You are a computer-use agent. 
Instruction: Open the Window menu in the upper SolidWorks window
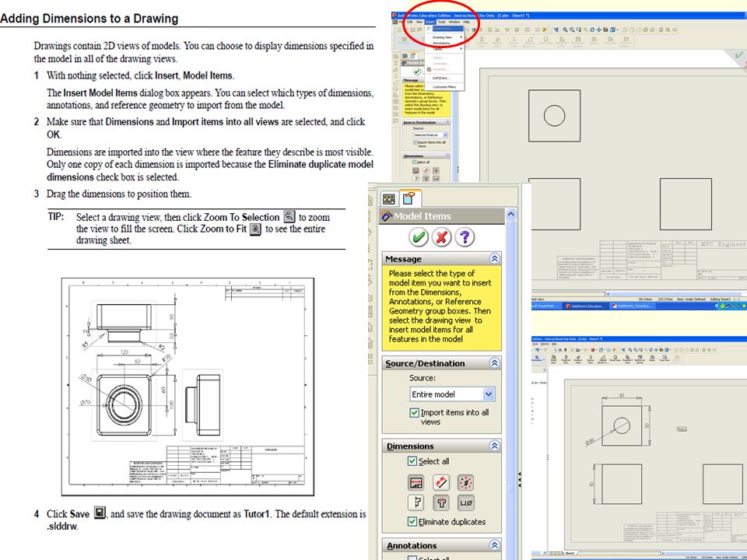pos(454,22)
